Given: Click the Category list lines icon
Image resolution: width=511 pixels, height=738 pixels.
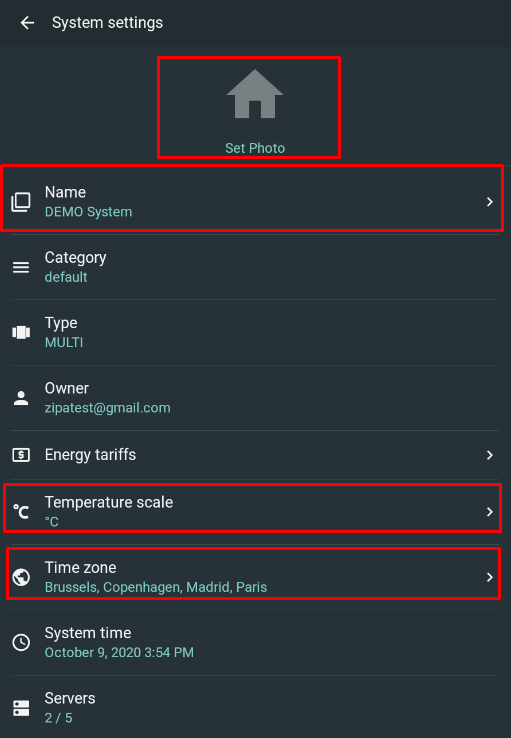Looking at the screenshot, I should coord(21,267).
